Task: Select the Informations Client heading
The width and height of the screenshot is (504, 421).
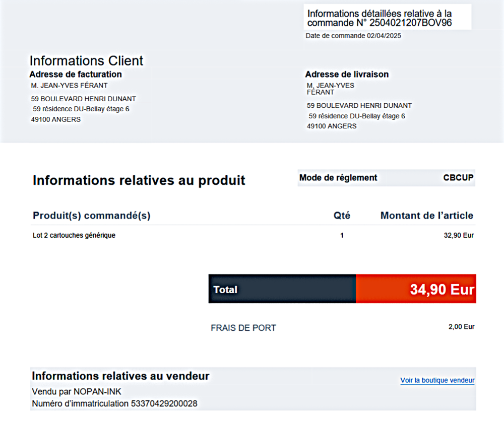Action: (x=87, y=61)
